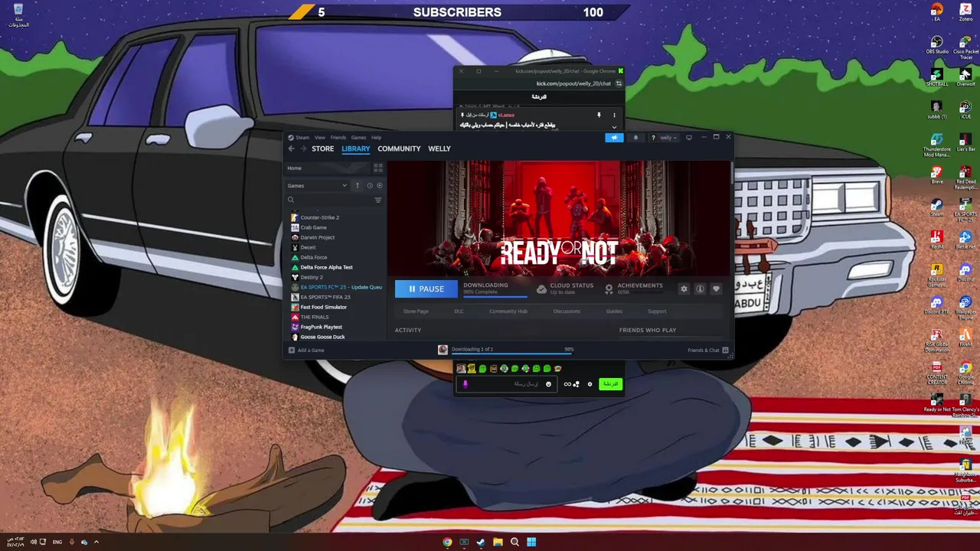Expand the welly account dropdown

point(668,138)
